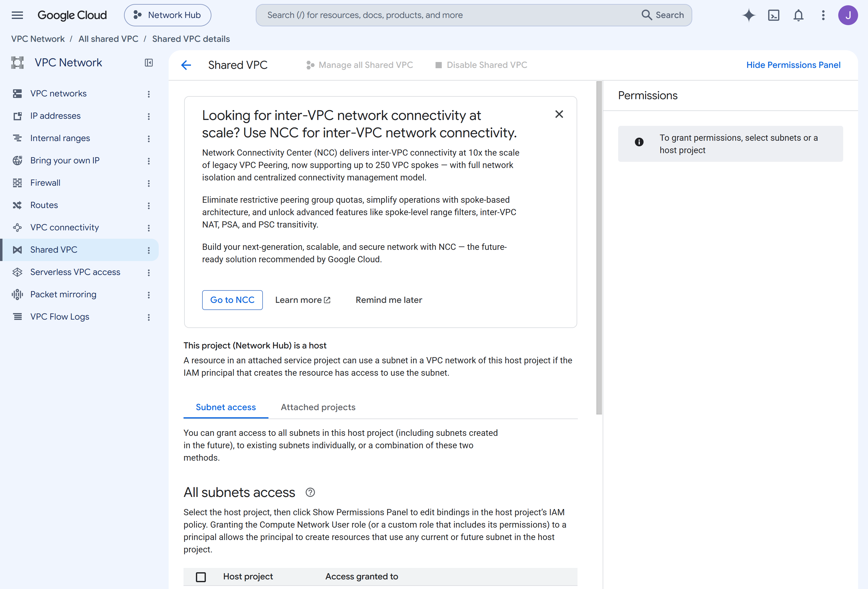Open more options for Firewall
The height and width of the screenshot is (589, 868).
pyautogui.click(x=149, y=184)
